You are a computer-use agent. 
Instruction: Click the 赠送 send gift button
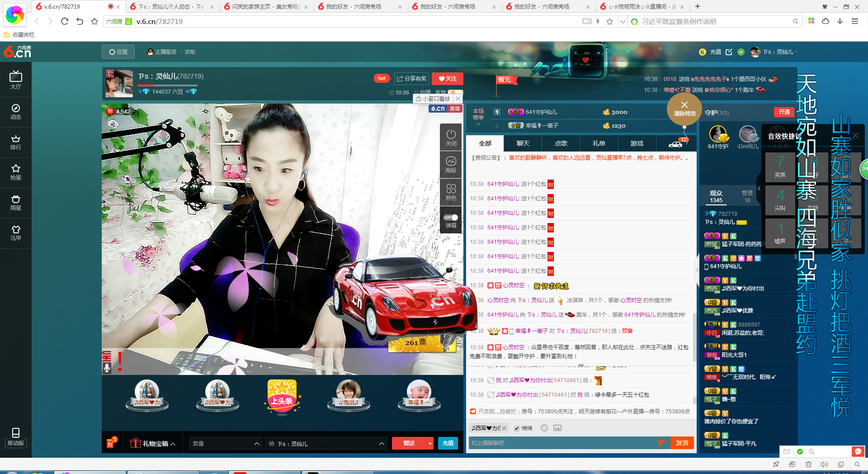pos(409,443)
